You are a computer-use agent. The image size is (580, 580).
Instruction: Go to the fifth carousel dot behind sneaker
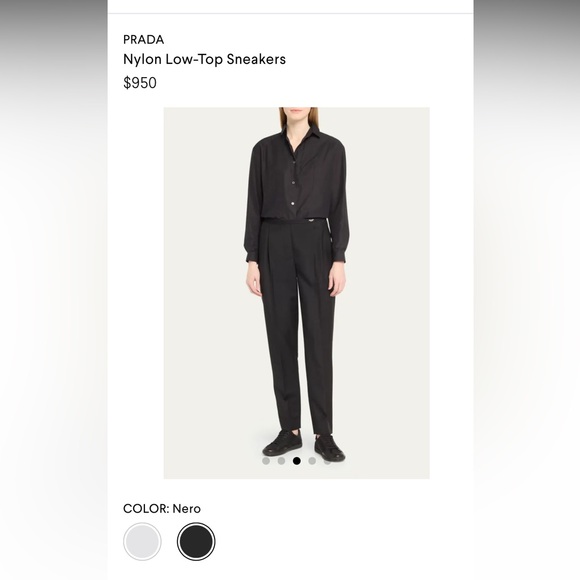point(327,461)
